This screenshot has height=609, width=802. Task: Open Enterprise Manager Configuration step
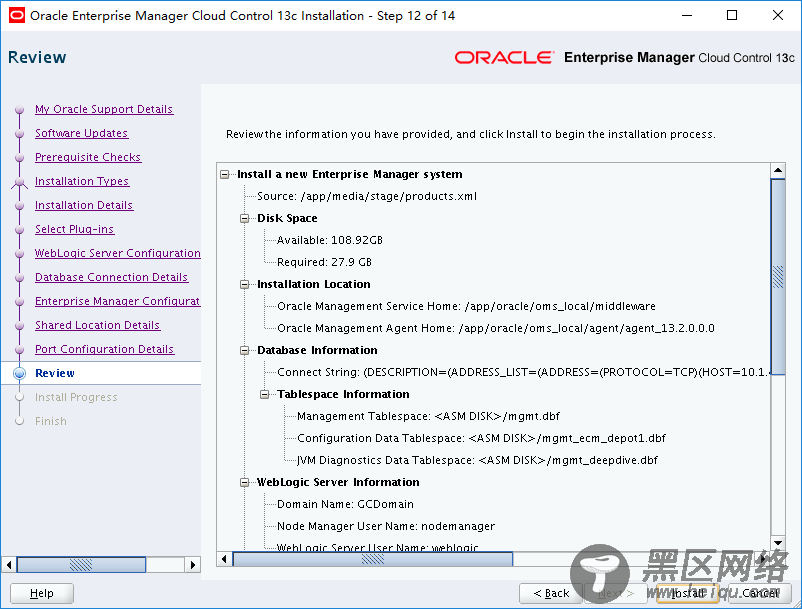point(118,301)
